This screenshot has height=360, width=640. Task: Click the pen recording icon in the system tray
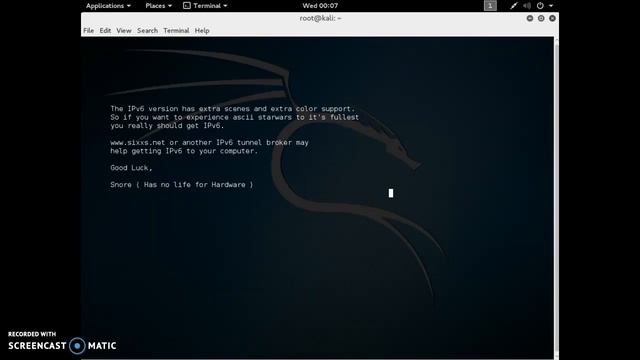513,6
